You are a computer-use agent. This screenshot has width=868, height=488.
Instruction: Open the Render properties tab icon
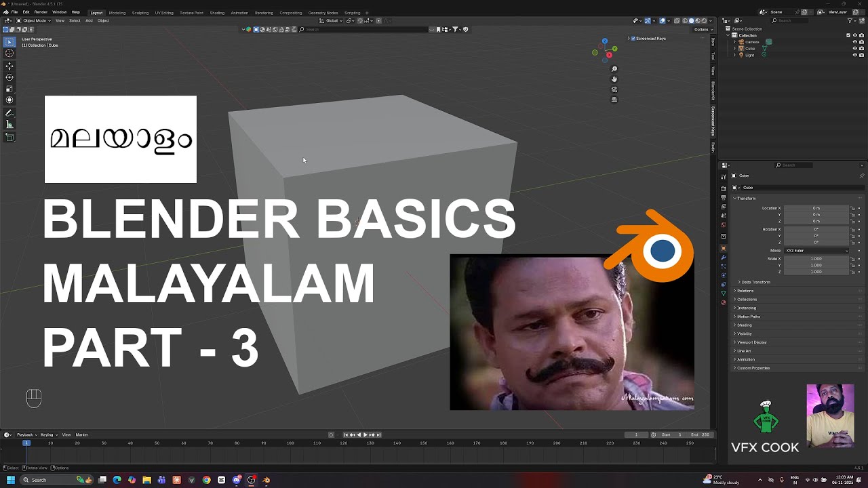pyautogui.click(x=724, y=188)
